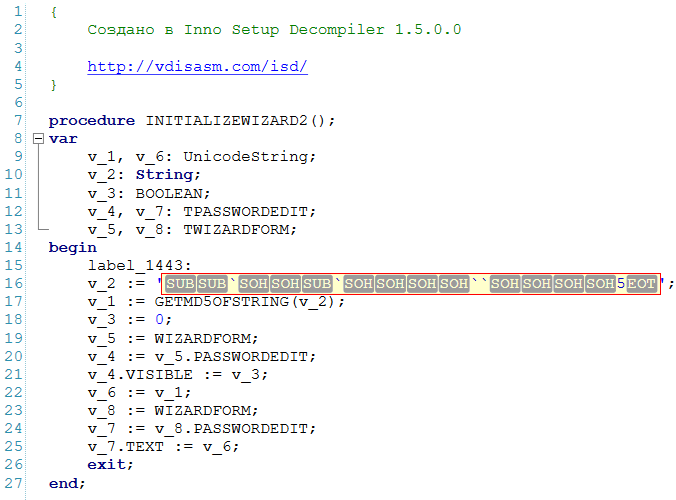Click 'v_4.VISIBLE := v_3;' line
The height and width of the screenshot is (500, 676).
click(x=178, y=375)
